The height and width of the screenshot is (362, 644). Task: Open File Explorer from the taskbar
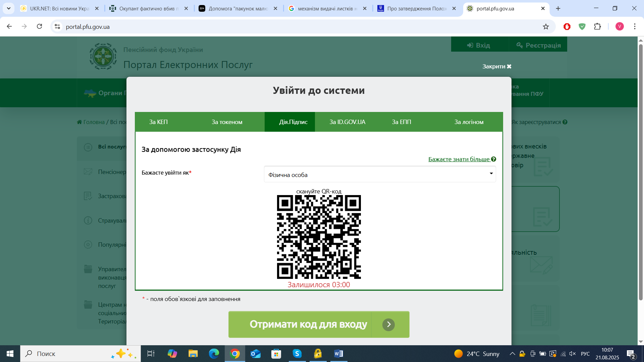pos(193,354)
